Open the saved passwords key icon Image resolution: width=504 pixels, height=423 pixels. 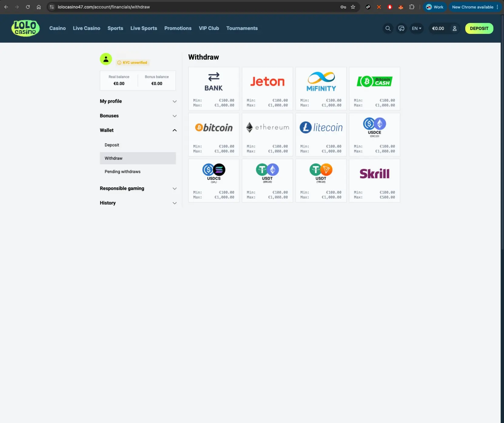[x=343, y=7]
